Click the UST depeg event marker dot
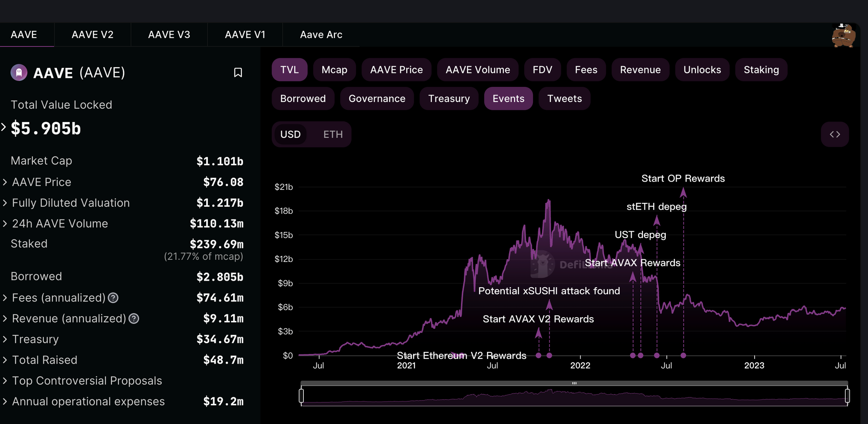 pos(641,355)
